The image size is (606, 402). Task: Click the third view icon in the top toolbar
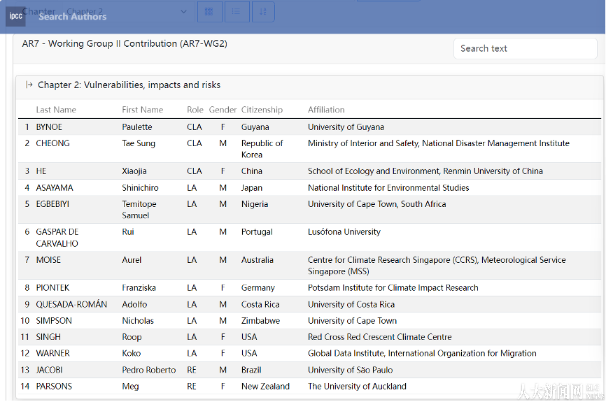[262, 11]
